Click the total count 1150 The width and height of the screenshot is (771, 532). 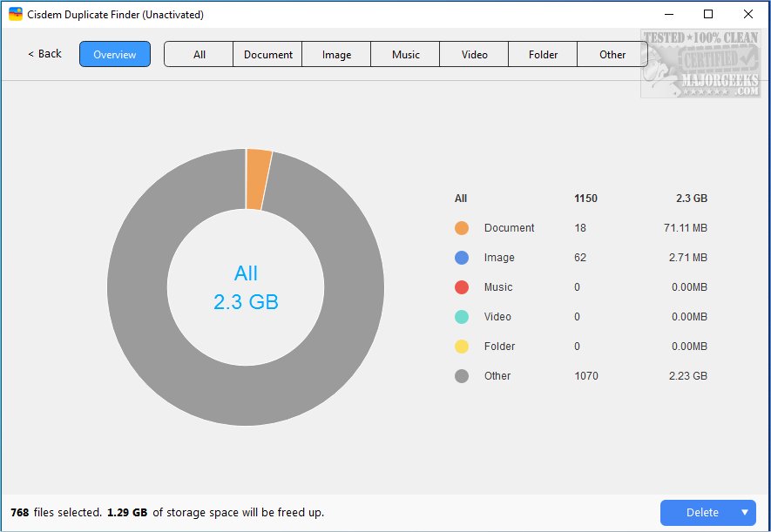point(585,199)
